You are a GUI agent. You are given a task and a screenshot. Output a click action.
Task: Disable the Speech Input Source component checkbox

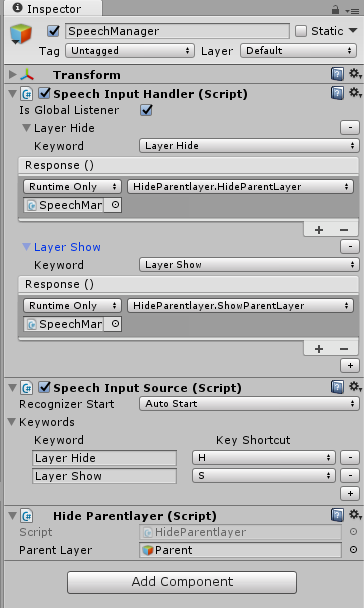(x=45, y=387)
